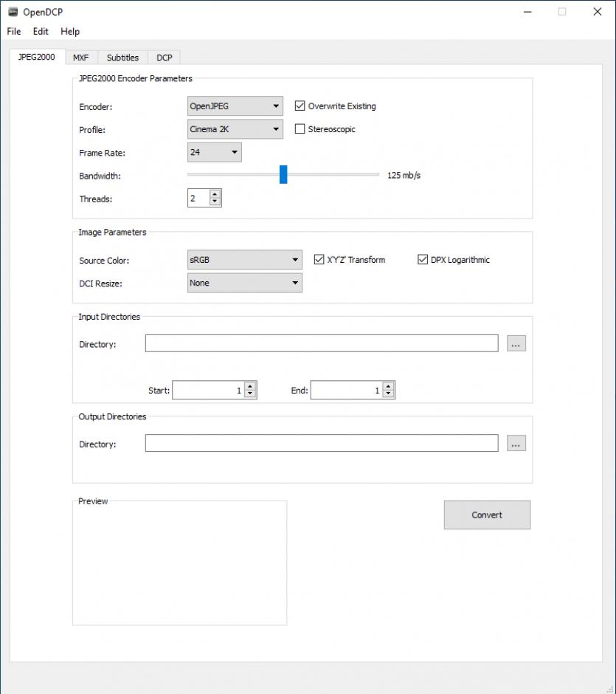
Task: Enable the Stereoscopic checkbox
Action: click(x=300, y=128)
